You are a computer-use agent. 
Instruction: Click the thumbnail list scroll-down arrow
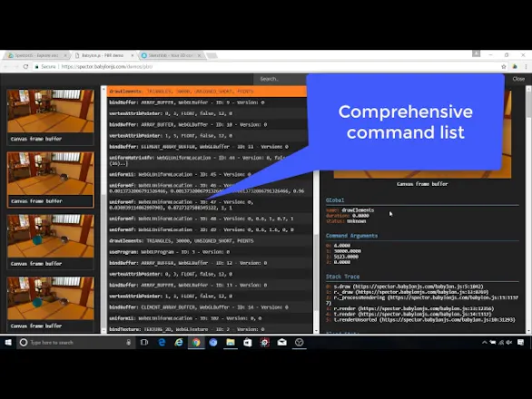(x=103, y=330)
